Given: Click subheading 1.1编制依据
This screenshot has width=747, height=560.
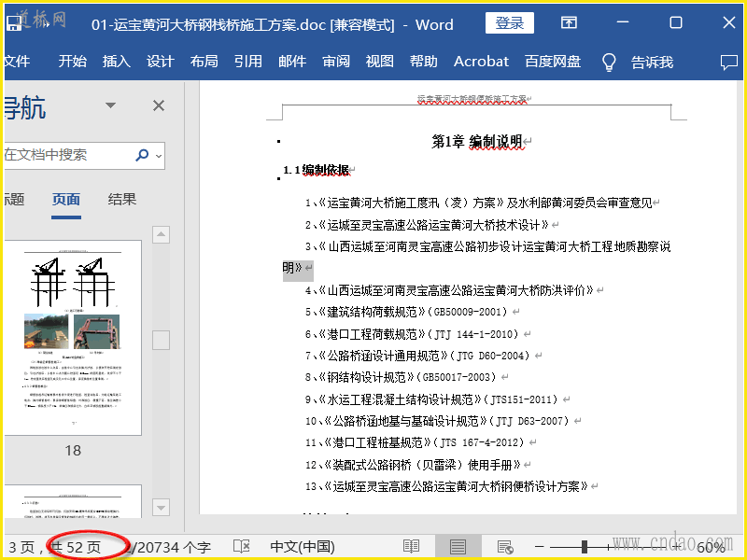Looking at the screenshot, I should pyautogui.click(x=317, y=170).
